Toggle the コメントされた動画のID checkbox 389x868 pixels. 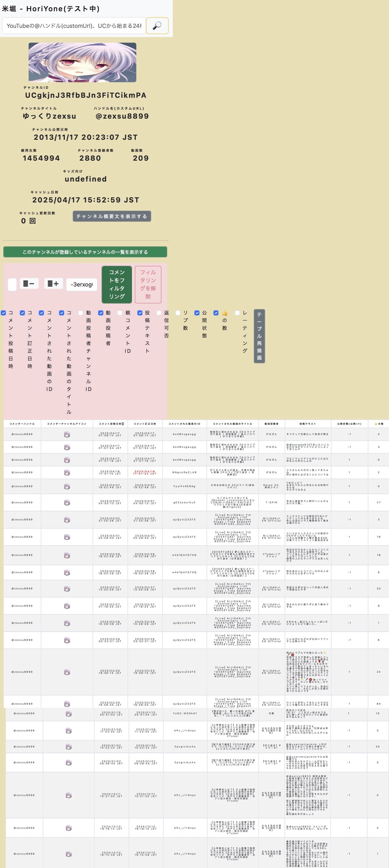point(41,313)
